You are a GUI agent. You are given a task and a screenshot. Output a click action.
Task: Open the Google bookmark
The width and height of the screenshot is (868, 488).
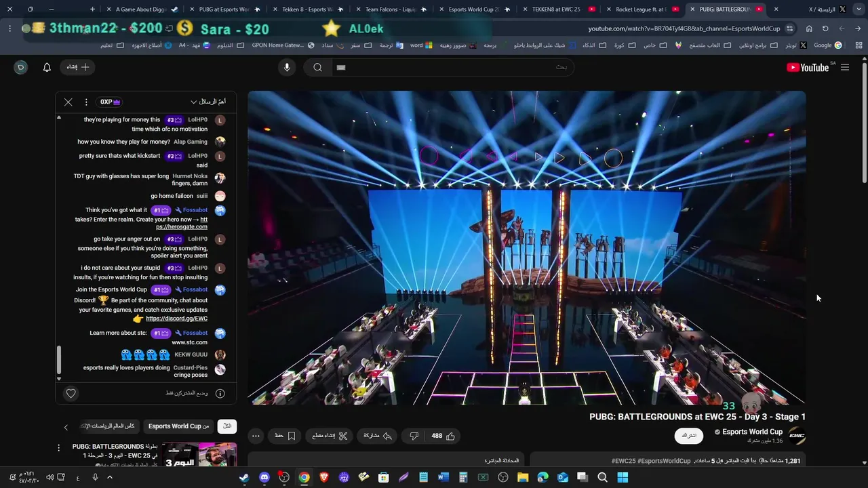click(827, 45)
